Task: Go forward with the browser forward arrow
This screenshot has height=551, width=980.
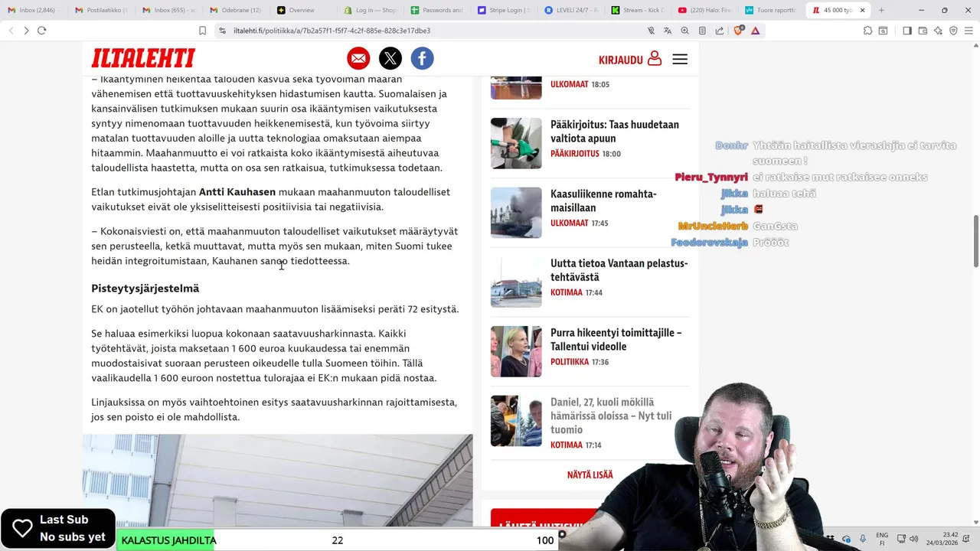Action: [x=26, y=31]
